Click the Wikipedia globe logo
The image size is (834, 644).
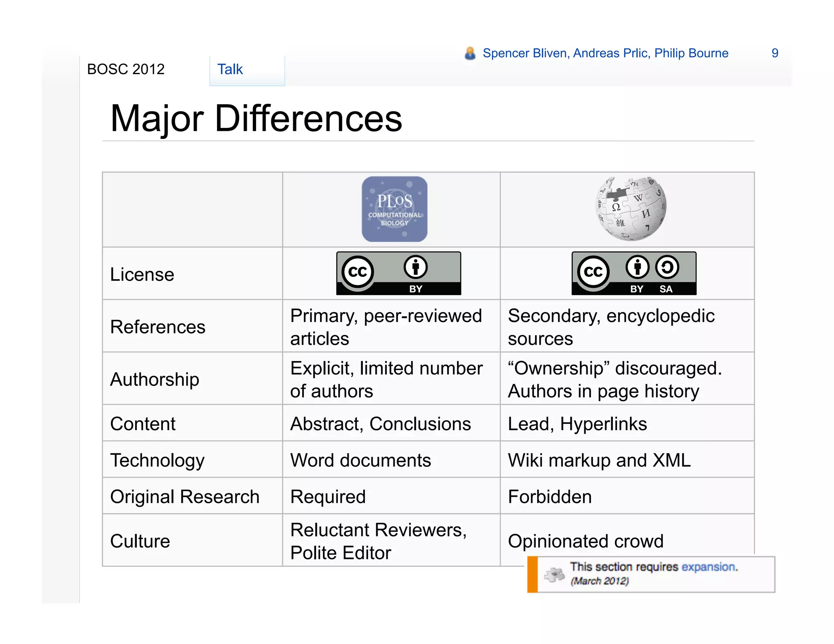click(x=631, y=208)
